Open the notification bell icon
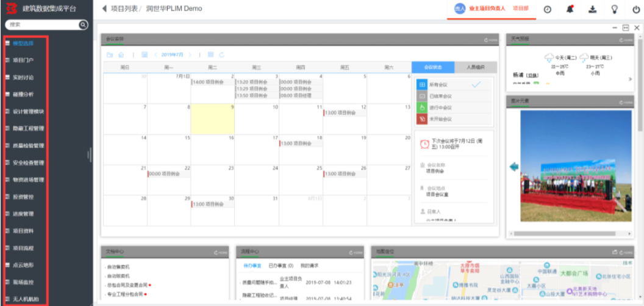 570,9
